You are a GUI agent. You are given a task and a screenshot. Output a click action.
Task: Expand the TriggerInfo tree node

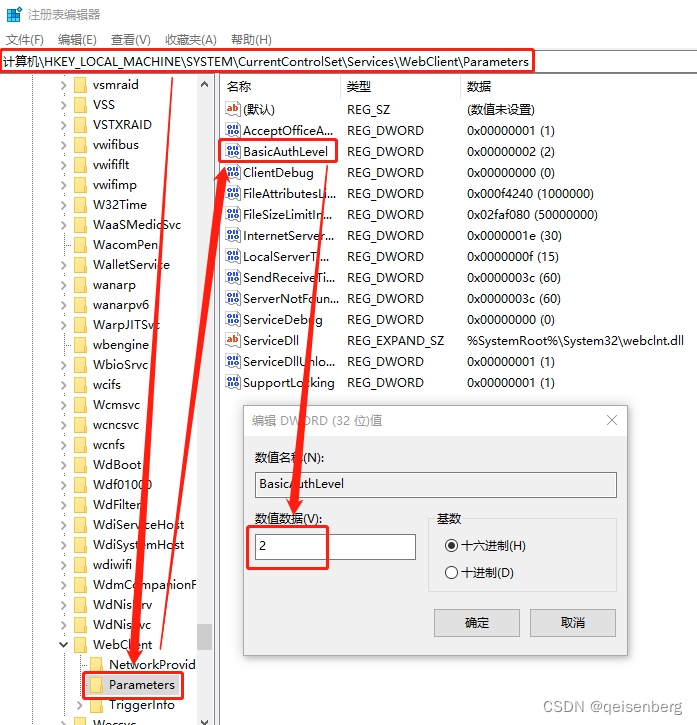click(80, 705)
